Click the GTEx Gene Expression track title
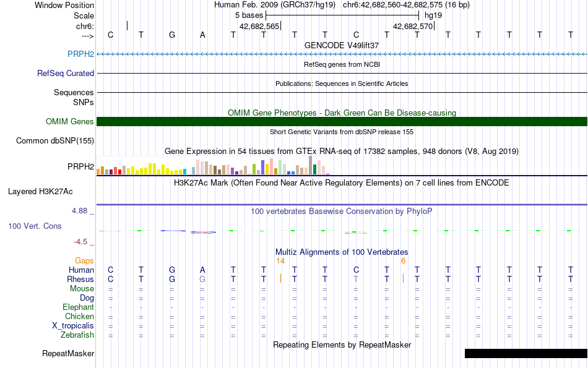588x368 pixels. [x=342, y=151]
